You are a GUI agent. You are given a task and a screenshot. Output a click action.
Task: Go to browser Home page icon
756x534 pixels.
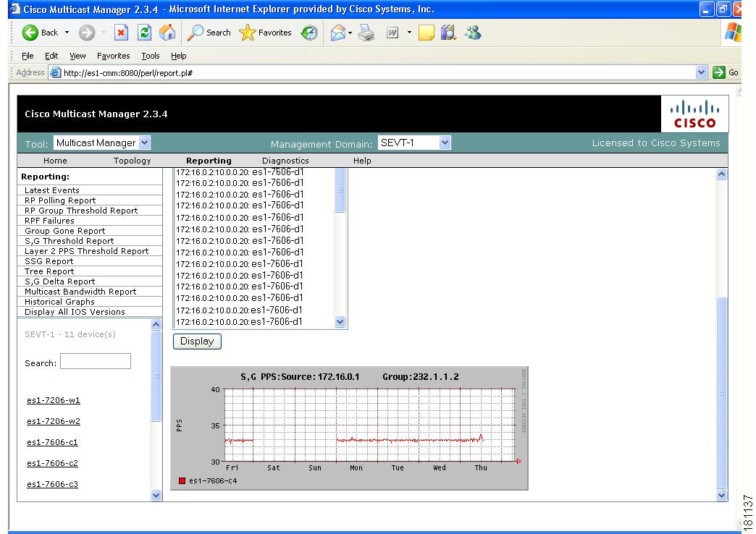coord(167,33)
